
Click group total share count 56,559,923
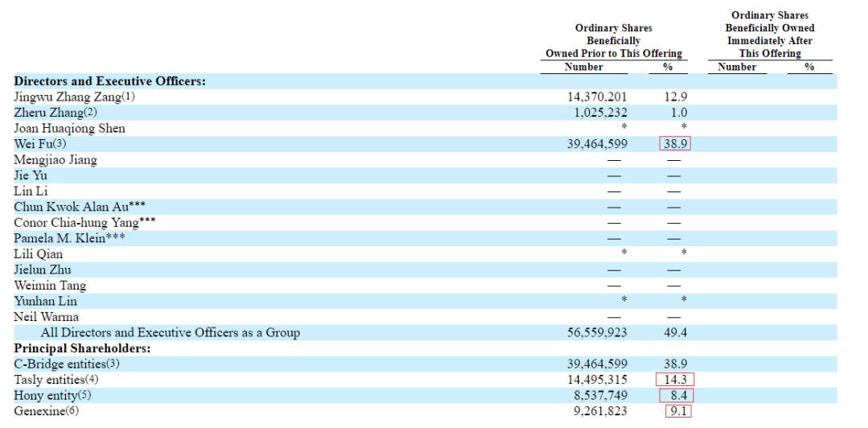[x=597, y=332]
